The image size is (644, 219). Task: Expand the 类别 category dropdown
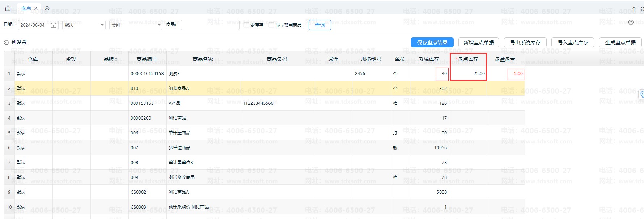pyautogui.click(x=136, y=25)
